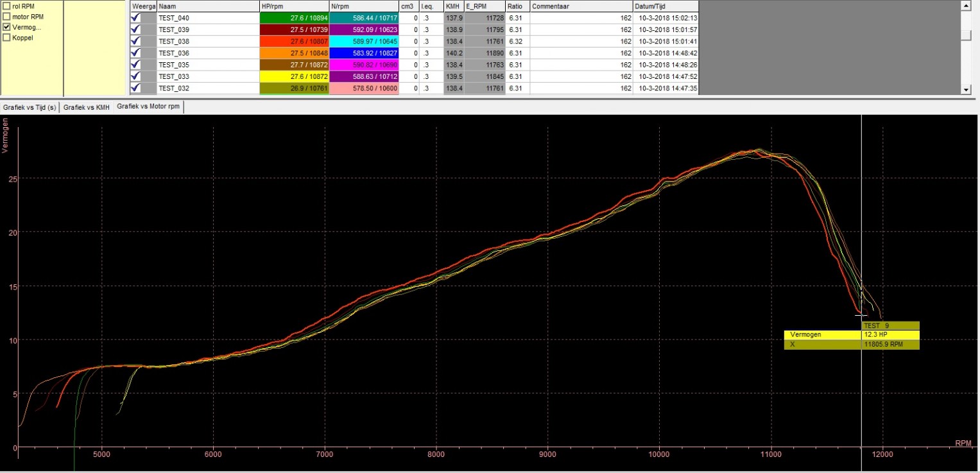Image resolution: width=980 pixels, height=473 pixels.
Task: Click purple torque swatch 592.09 / 10623
Action: tap(363, 30)
